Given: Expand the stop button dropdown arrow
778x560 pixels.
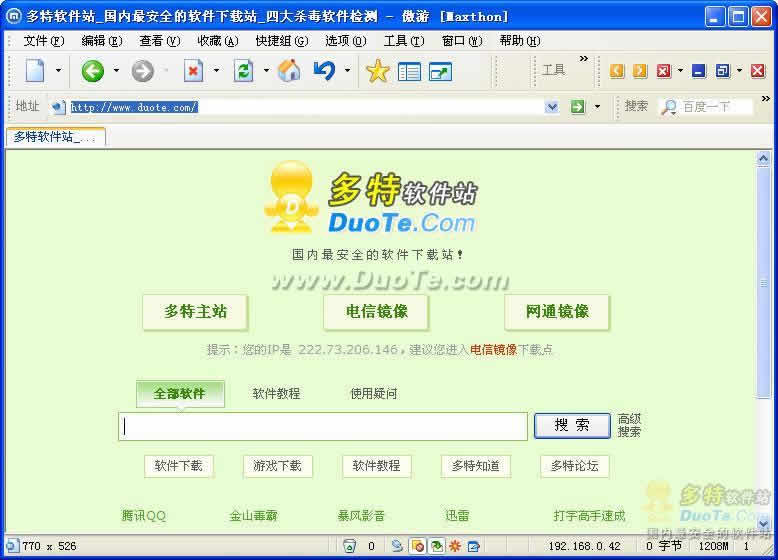Looking at the screenshot, I should [216, 70].
